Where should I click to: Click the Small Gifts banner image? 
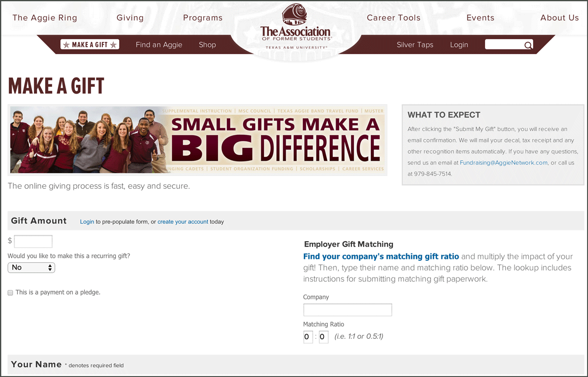click(x=197, y=140)
